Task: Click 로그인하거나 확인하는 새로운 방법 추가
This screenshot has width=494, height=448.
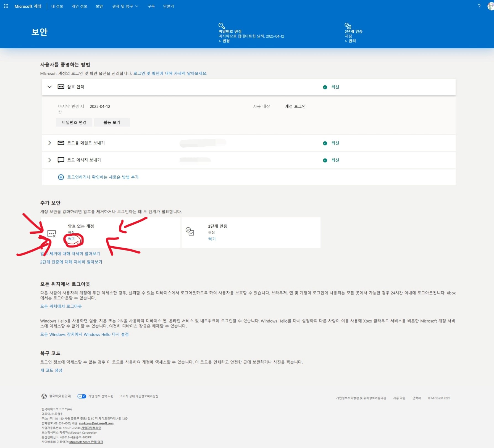Action: pyautogui.click(x=103, y=177)
